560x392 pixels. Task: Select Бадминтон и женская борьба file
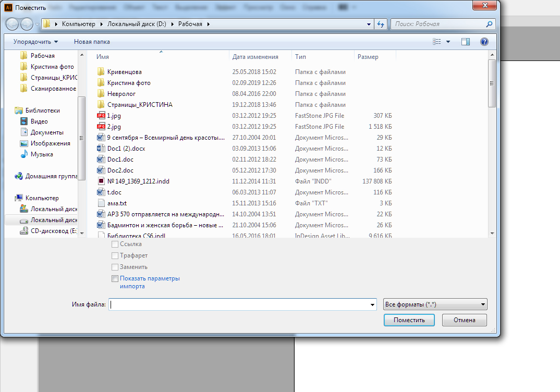pyautogui.click(x=165, y=225)
